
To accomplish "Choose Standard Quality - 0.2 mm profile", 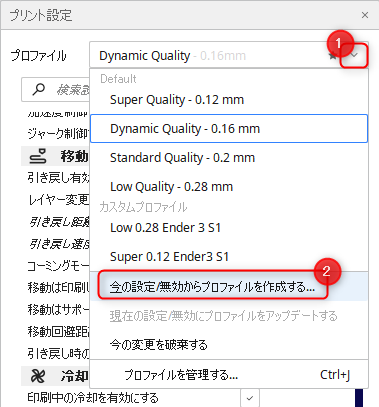I will (229, 157).
